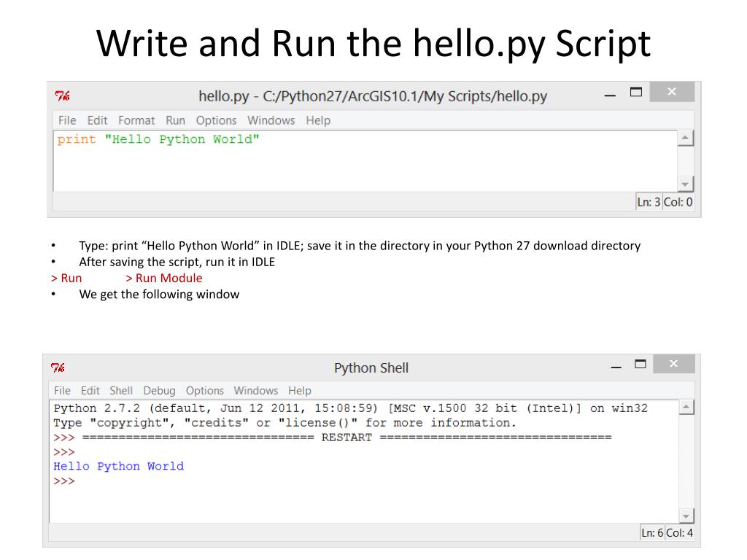The width and height of the screenshot is (747, 560).
Task: Open Edit menu in Python Shell window
Action: [90, 391]
